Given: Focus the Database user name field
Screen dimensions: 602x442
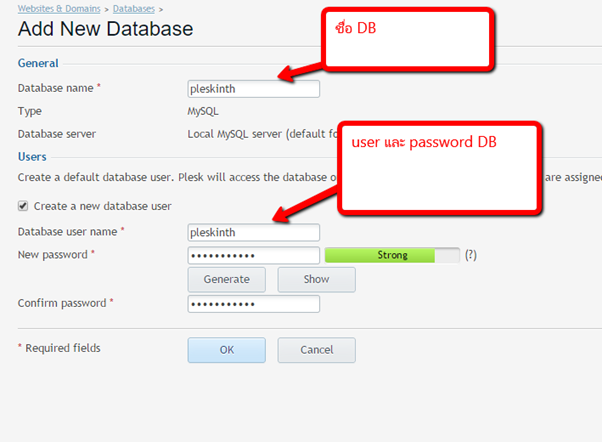Looking at the screenshot, I should click(x=253, y=232).
